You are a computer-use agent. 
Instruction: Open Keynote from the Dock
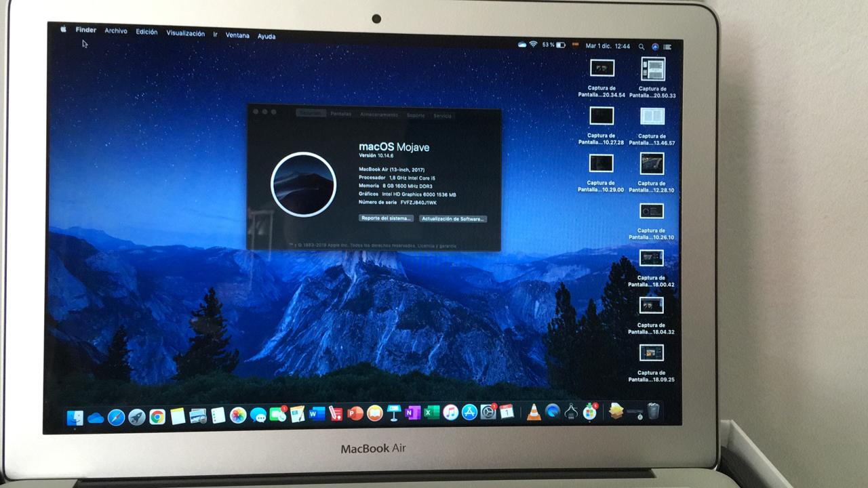[394, 413]
